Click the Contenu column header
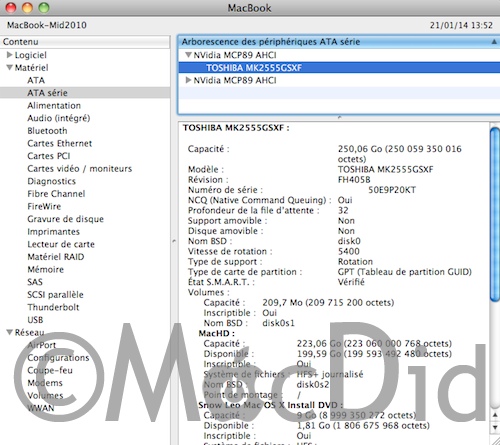The image size is (500, 445). click(85, 42)
